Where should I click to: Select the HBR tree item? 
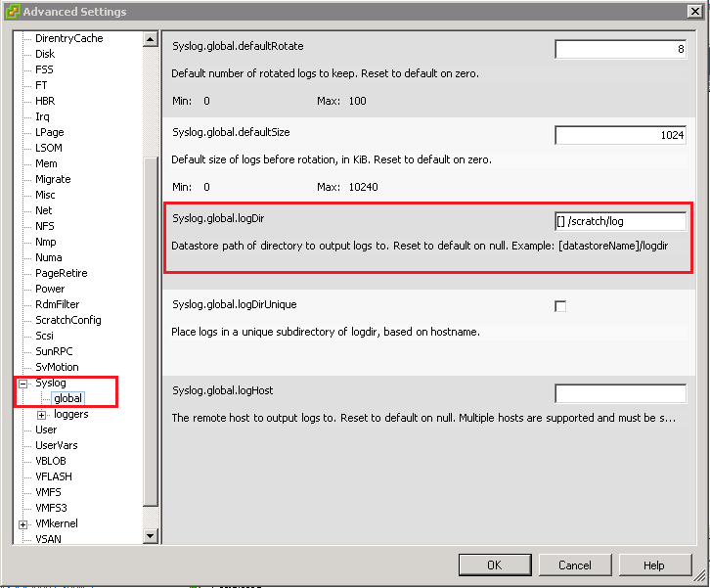tap(45, 101)
